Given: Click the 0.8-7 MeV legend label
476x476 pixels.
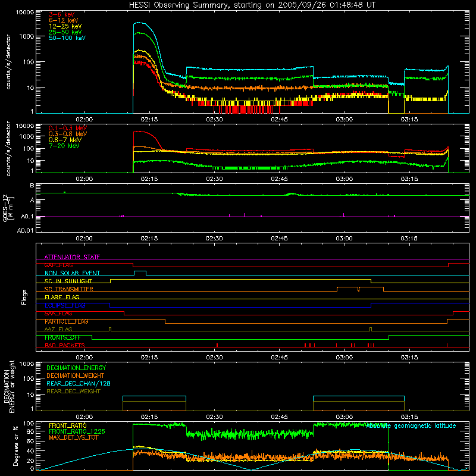Looking at the screenshot, I should click(65, 140).
